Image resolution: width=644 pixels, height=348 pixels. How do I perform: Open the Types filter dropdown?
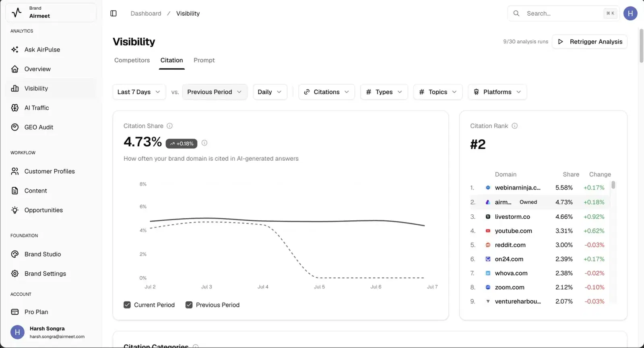(x=384, y=92)
